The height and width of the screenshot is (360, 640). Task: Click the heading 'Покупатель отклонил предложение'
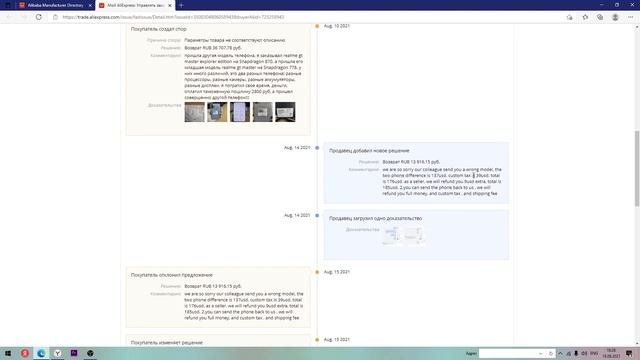172,275
